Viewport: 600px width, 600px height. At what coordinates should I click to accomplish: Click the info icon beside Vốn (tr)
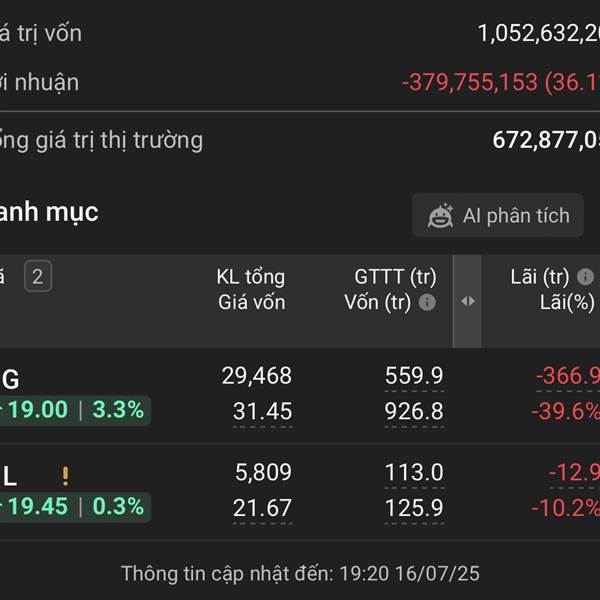tap(427, 302)
